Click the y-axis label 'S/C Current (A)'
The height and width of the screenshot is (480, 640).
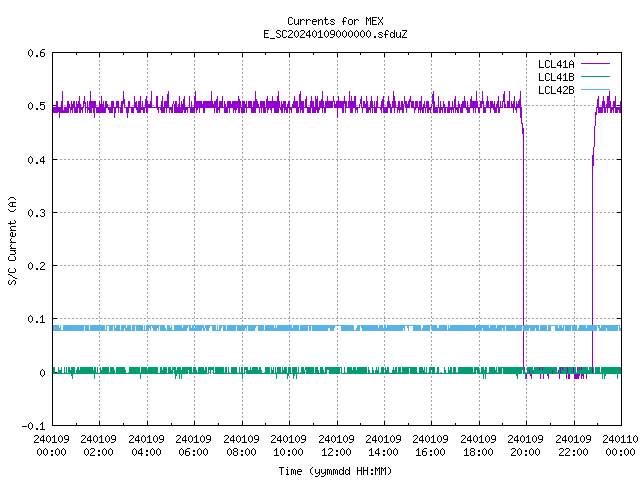[x=12, y=241]
